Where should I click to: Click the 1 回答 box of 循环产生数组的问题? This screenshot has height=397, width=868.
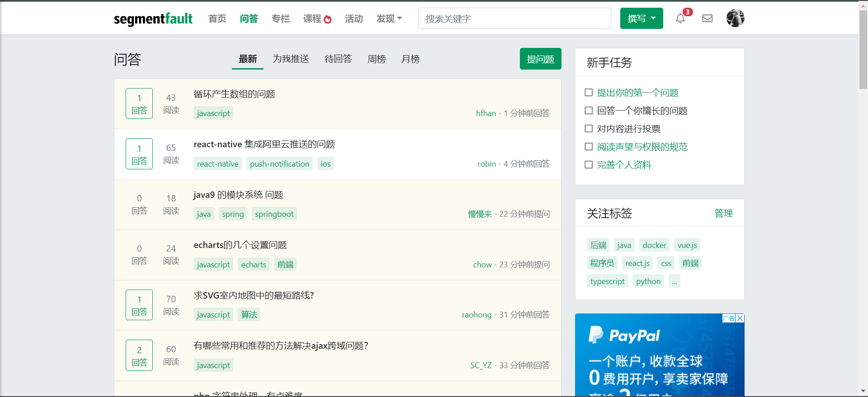[x=139, y=103]
